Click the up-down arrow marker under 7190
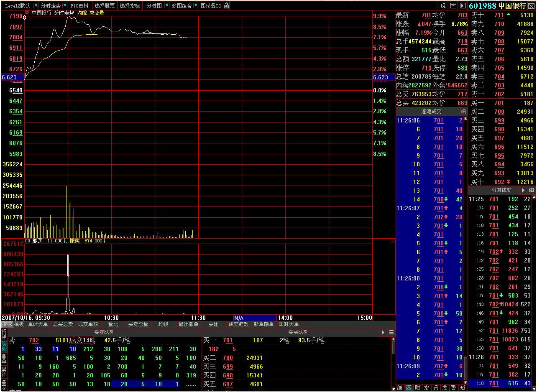The image size is (537, 392). [25, 18]
